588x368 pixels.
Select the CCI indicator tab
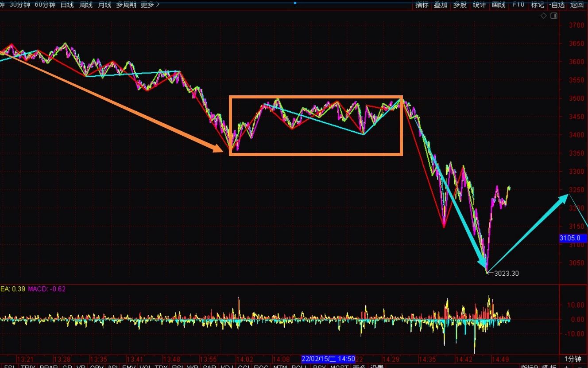(244, 366)
